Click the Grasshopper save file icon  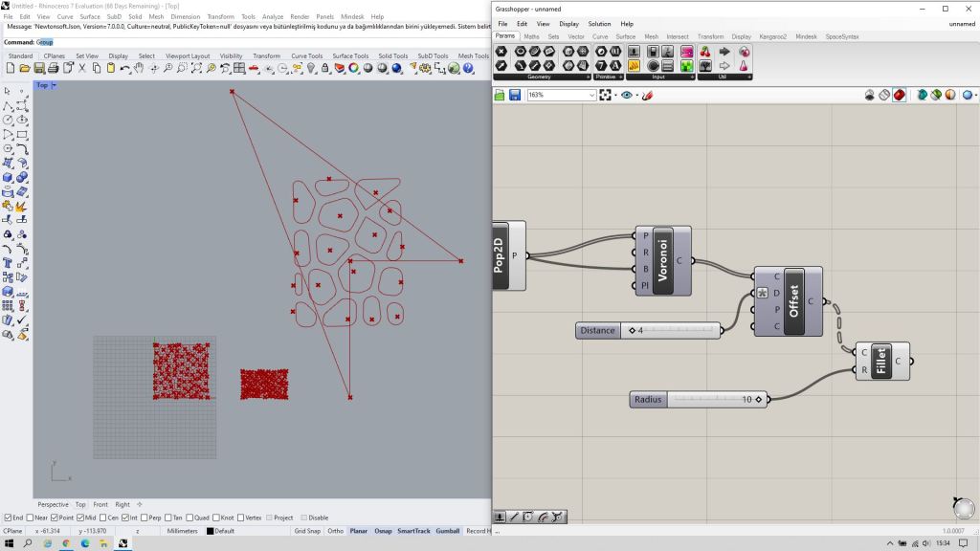(515, 95)
